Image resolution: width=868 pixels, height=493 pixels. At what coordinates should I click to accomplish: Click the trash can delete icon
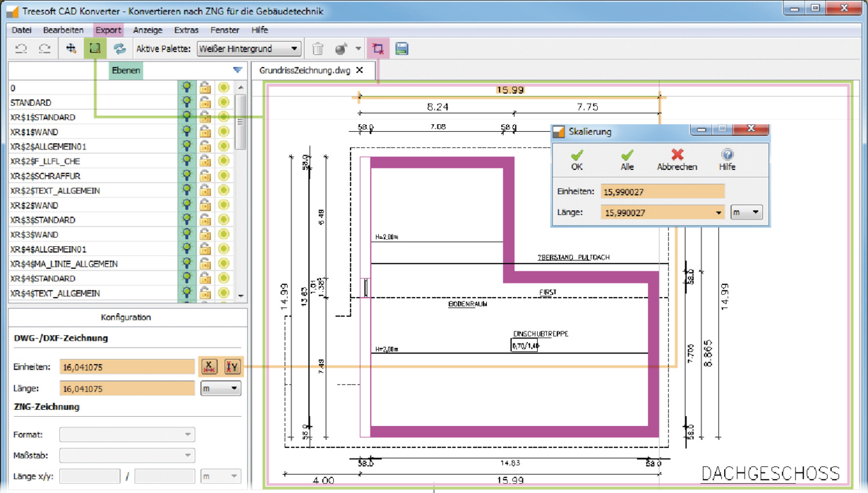click(x=318, y=49)
